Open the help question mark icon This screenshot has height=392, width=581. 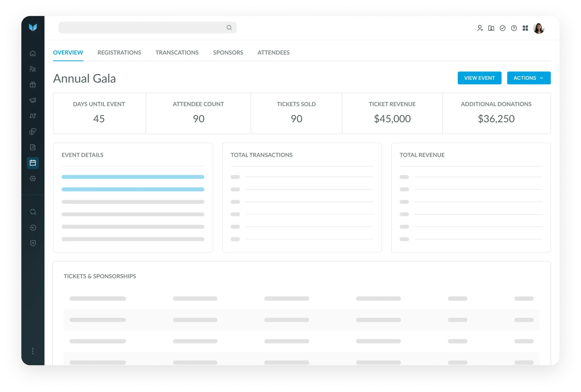(514, 28)
